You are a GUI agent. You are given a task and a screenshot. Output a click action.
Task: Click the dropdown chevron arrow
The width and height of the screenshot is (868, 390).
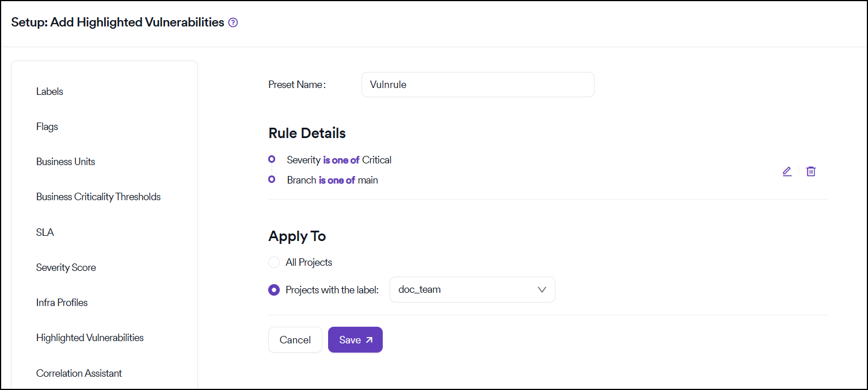[x=542, y=290]
